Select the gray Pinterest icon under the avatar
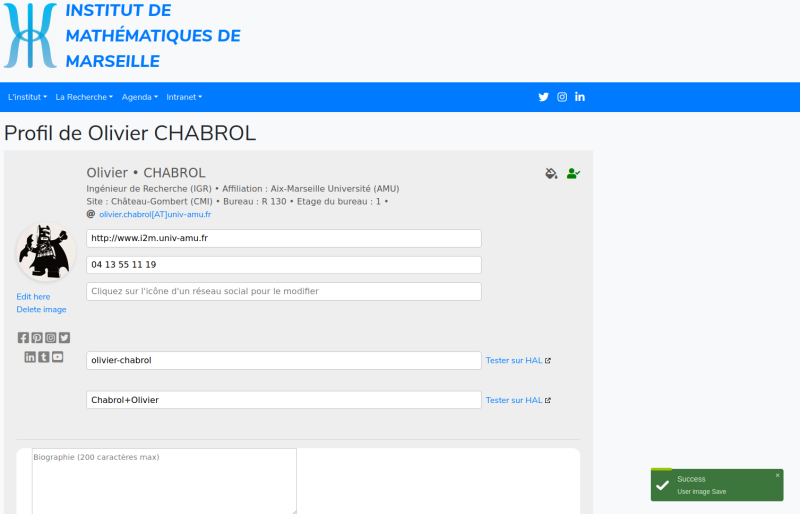 tap(37, 338)
